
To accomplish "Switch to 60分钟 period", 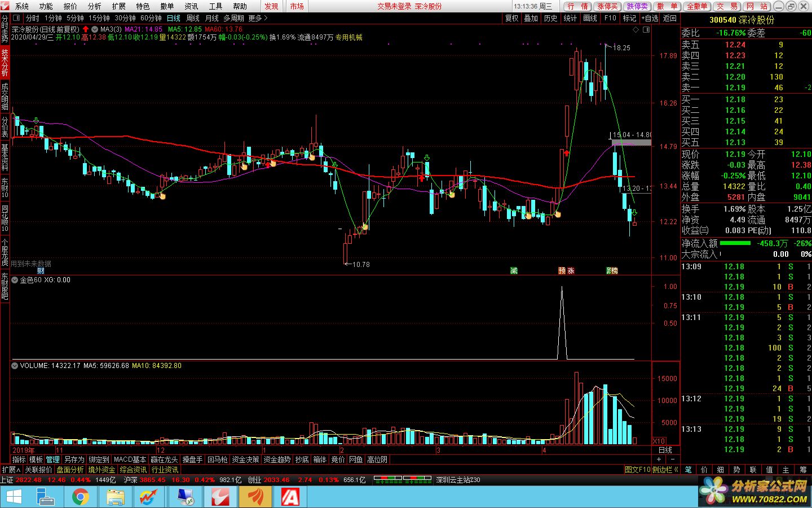I will (x=151, y=18).
